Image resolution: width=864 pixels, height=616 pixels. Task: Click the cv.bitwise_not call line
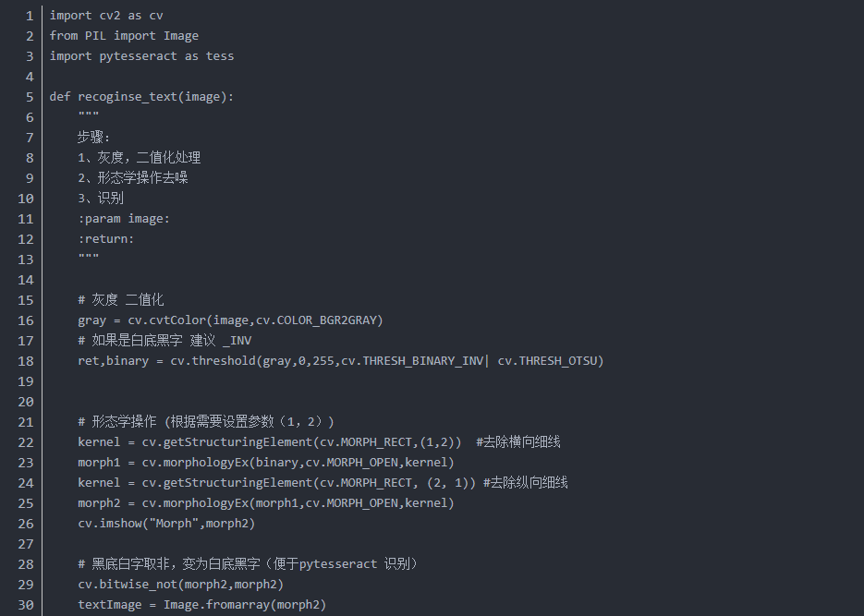click(181, 585)
